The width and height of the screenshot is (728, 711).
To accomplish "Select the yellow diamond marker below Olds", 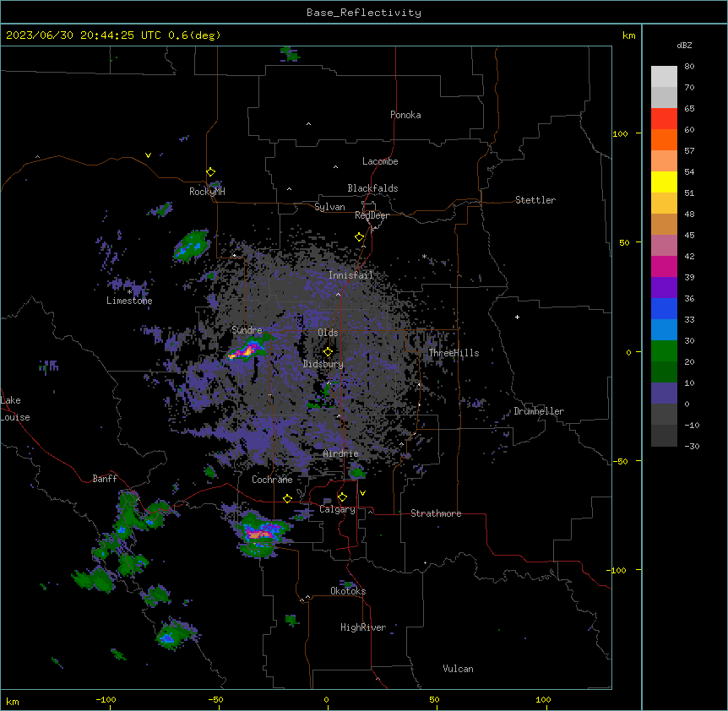I will point(328,352).
